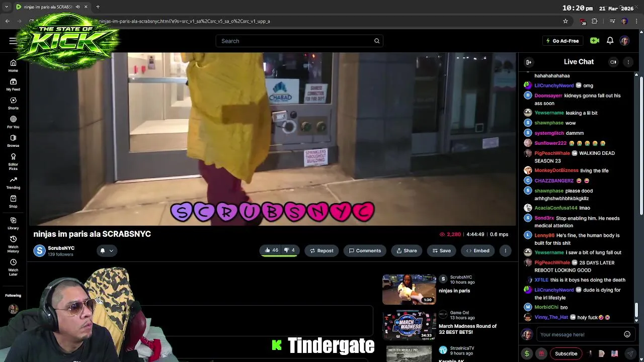
Task: Click the browser address bar URL
Action: 184,21
